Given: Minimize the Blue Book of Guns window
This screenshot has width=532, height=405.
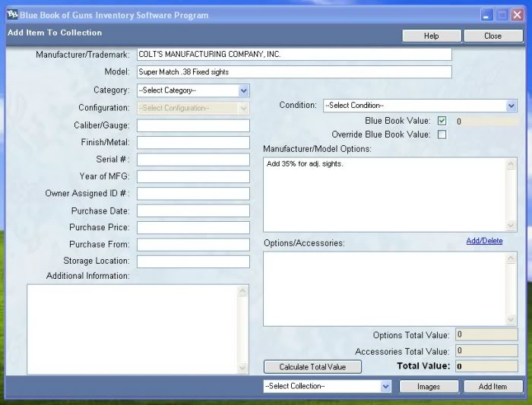Looking at the screenshot, I should click(x=486, y=15).
